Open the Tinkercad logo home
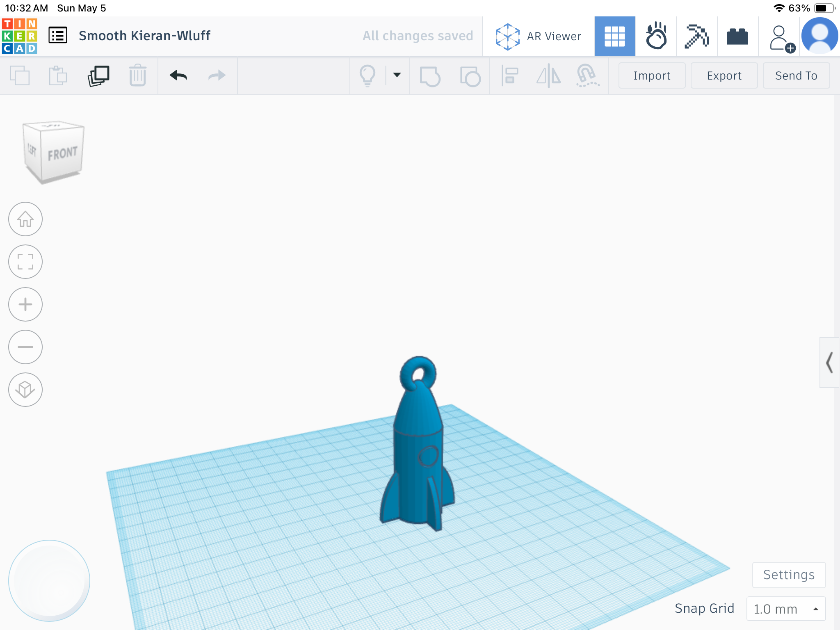The image size is (840, 630). tap(20, 36)
